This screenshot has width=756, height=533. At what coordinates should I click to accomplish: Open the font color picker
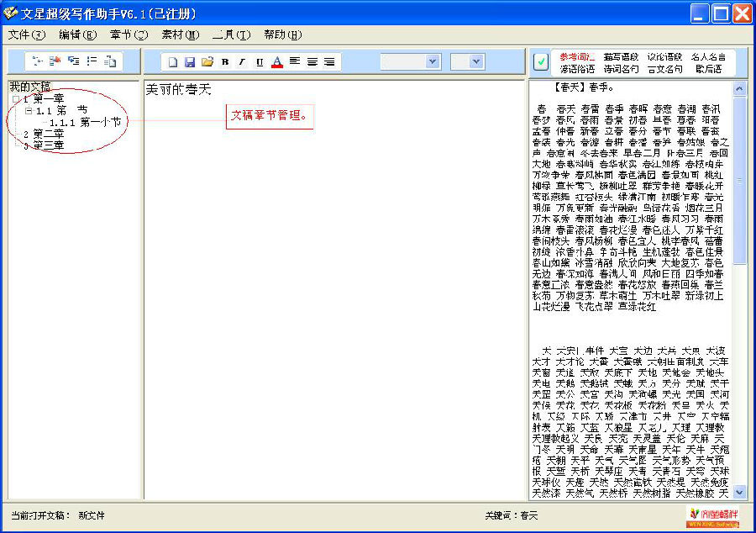(x=277, y=61)
